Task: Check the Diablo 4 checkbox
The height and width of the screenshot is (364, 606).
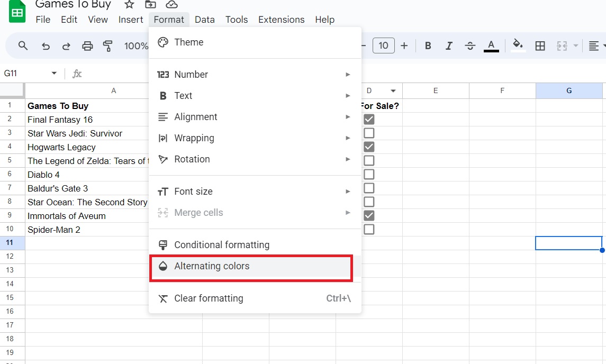Action: [x=369, y=174]
